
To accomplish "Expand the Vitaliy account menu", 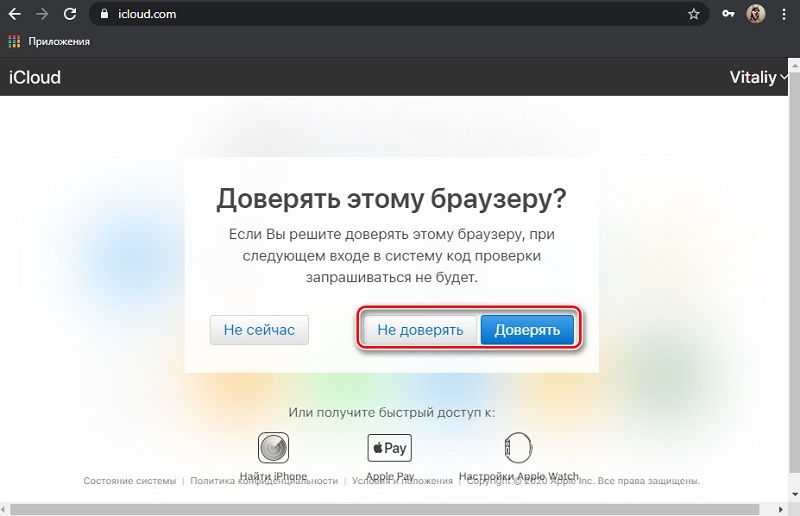I will (758, 77).
